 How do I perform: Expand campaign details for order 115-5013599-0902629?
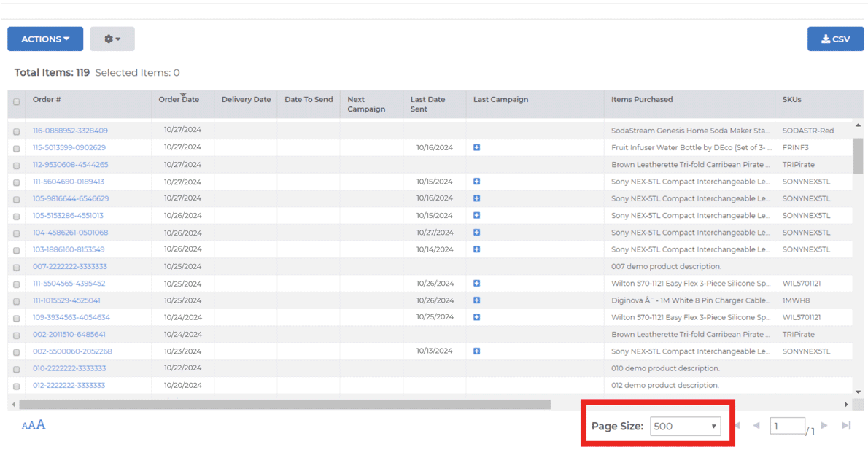(x=476, y=148)
